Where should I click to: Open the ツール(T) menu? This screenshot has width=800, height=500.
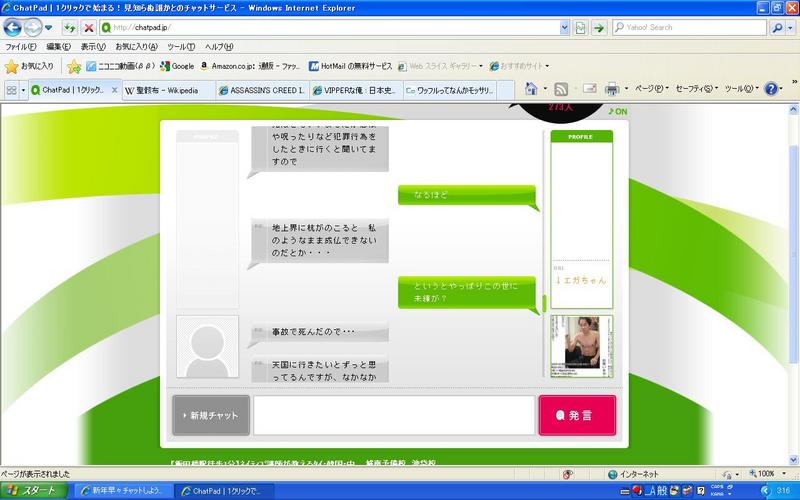[181, 46]
